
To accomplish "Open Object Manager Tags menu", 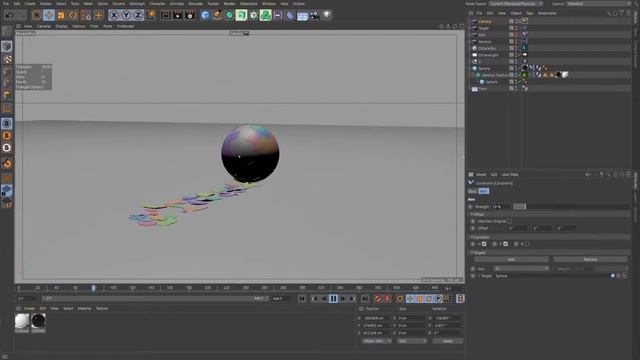I will coord(529,13).
